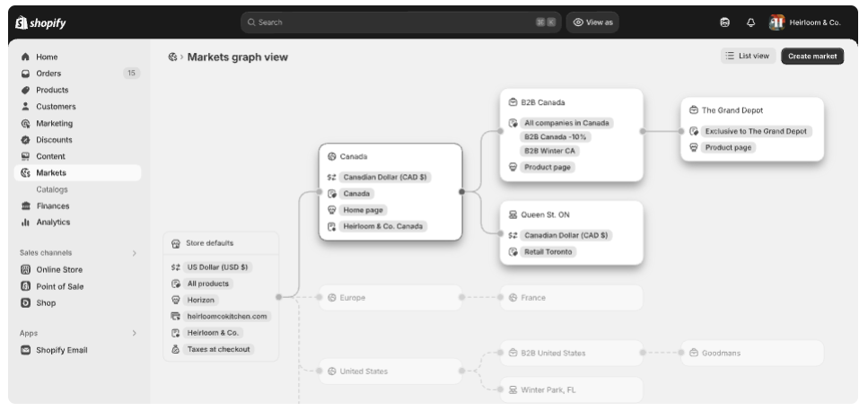Click the Finances bank icon

coord(25,205)
